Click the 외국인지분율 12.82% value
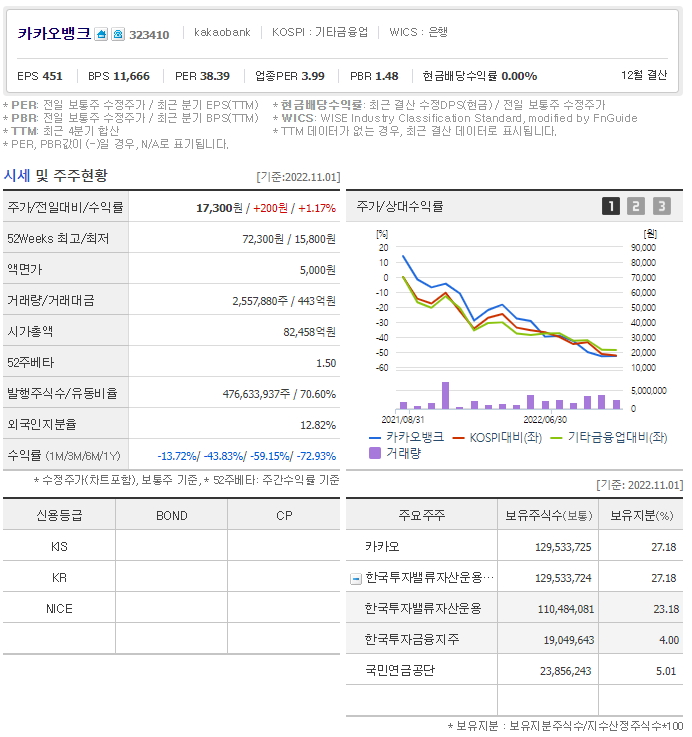Viewport: 692px width, 737px height. coord(318,425)
